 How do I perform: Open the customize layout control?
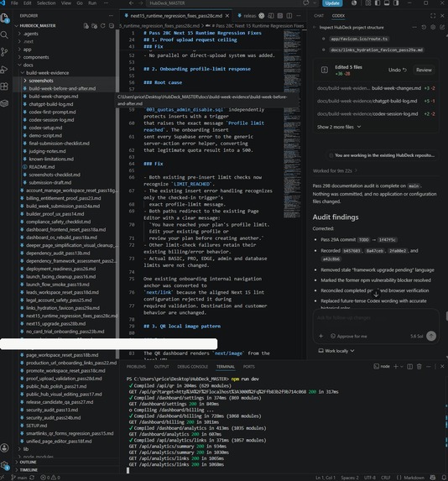(x=368, y=3)
